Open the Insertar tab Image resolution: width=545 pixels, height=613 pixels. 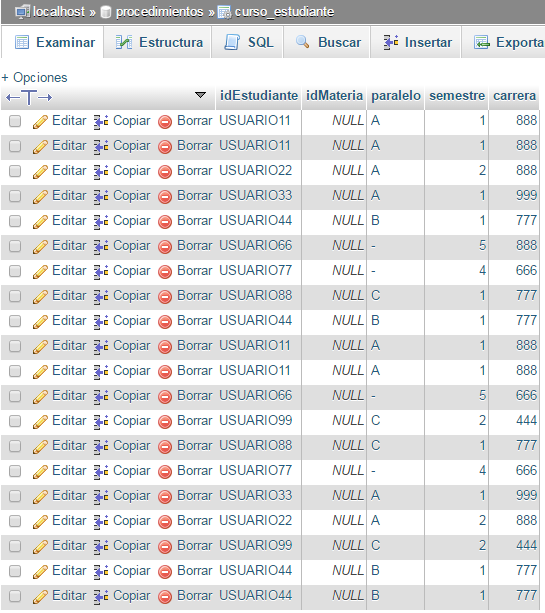pos(417,42)
